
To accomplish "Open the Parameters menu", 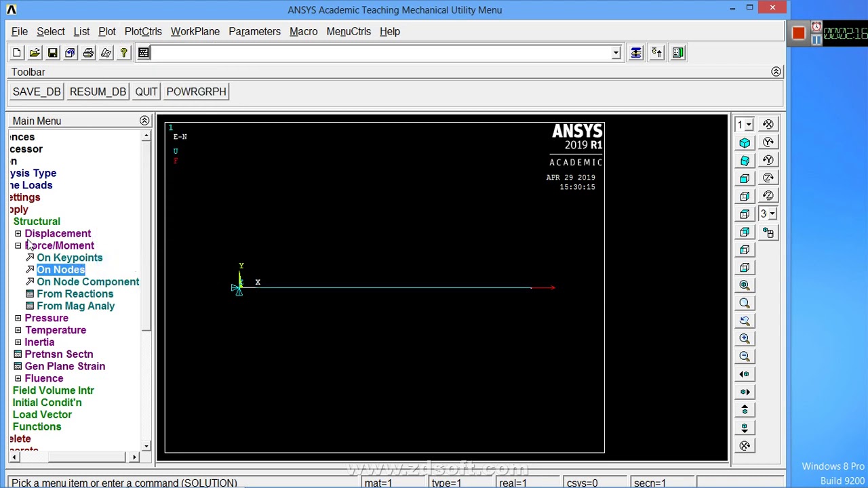I will tap(254, 31).
